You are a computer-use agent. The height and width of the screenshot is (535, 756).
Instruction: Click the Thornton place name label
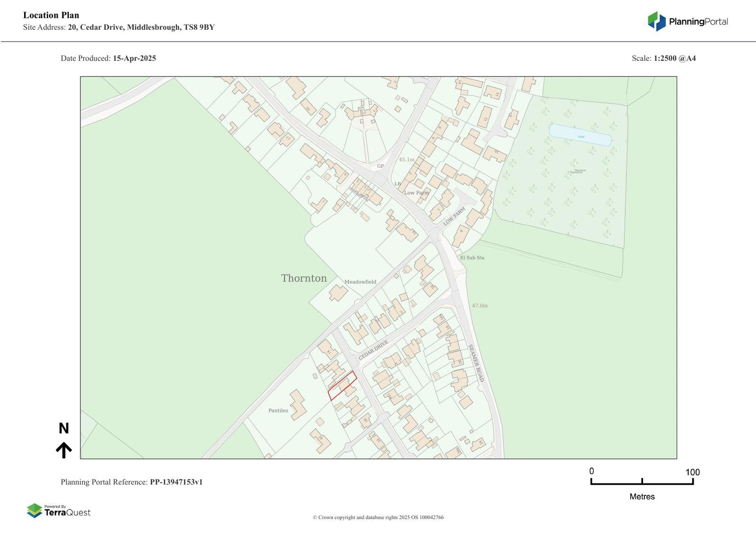[x=304, y=278]
